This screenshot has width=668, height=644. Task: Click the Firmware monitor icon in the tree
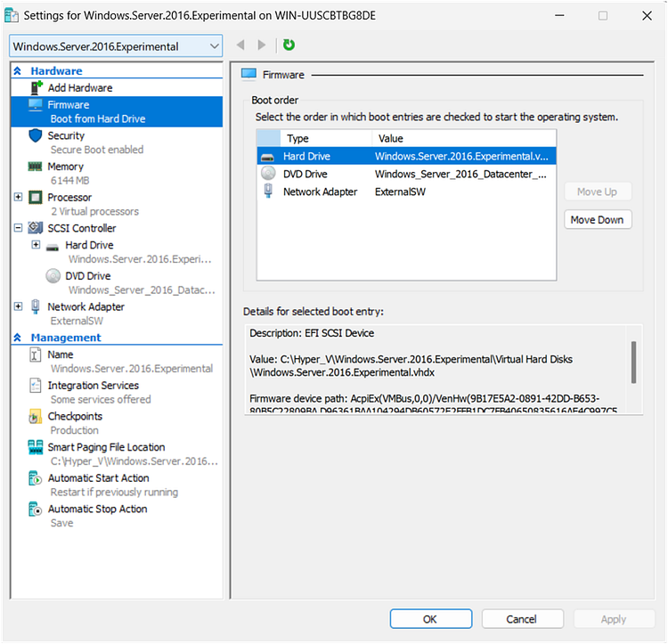36,105
